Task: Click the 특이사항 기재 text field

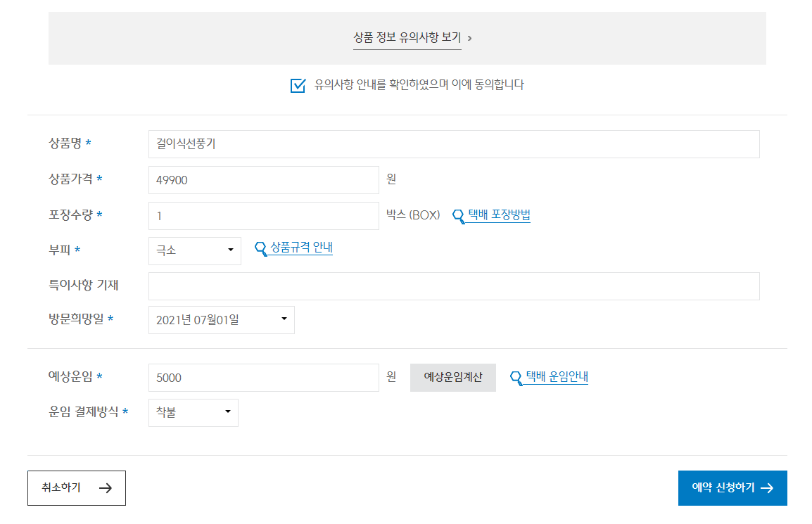Action: [454, 286]
